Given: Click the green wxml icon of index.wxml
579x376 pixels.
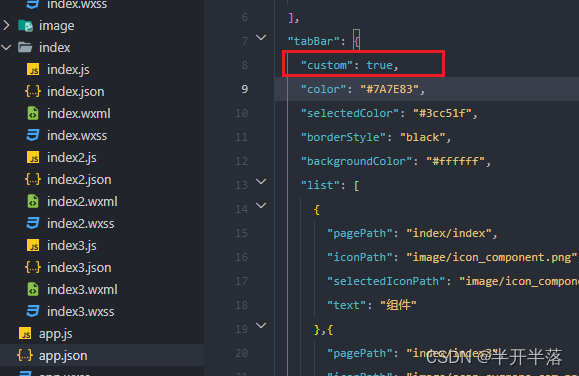Looking at the screenshot, I should [33, 113].
